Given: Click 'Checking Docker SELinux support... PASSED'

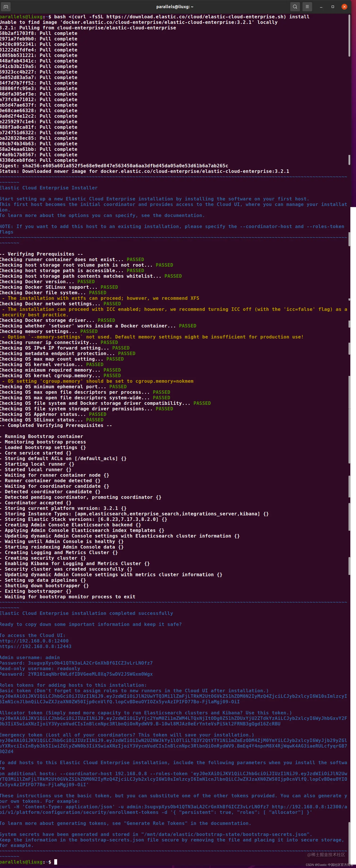Looking at the screenshot, I should [59, 287].
